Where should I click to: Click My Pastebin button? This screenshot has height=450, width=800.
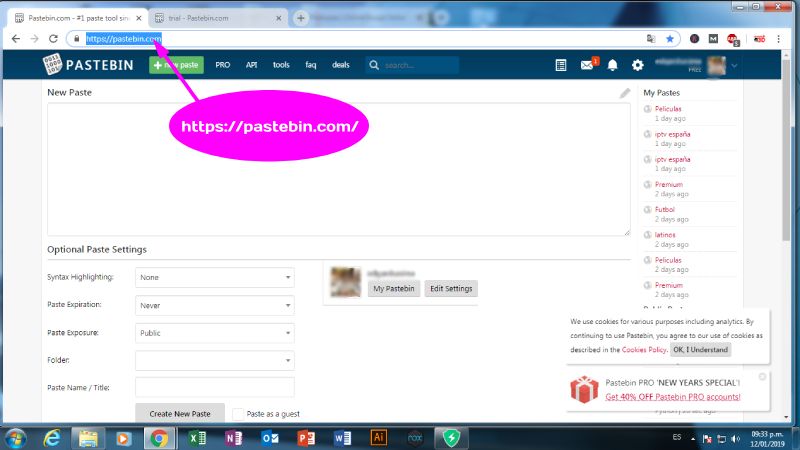[x=394, y=288]
